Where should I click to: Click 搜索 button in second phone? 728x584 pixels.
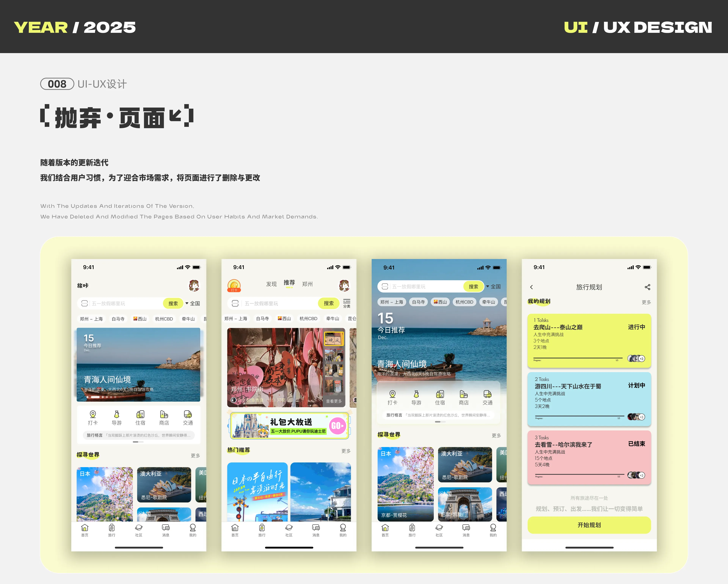(329, 303)
